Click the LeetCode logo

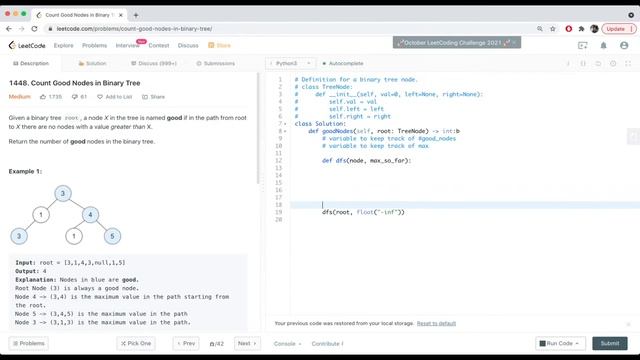tap(27, 45)
